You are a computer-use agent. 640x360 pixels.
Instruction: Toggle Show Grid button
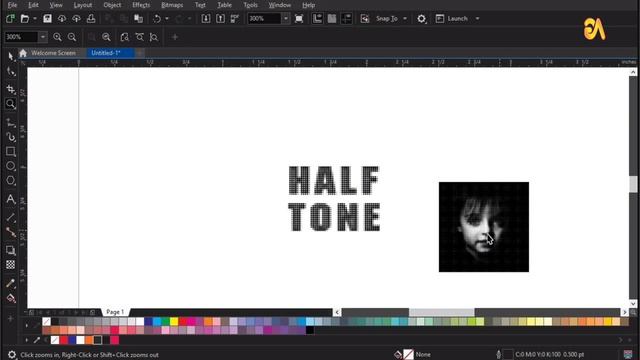coord(332,18)
